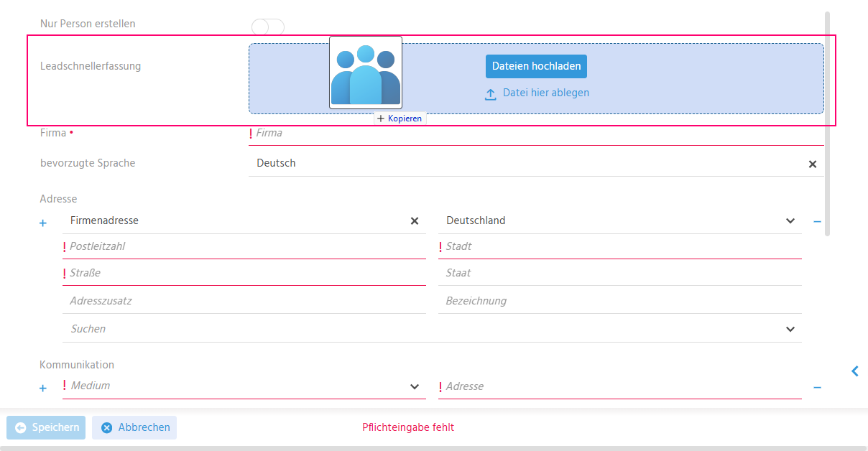Add another address with the plus icon
868x451 pixels.
[43, 223]
